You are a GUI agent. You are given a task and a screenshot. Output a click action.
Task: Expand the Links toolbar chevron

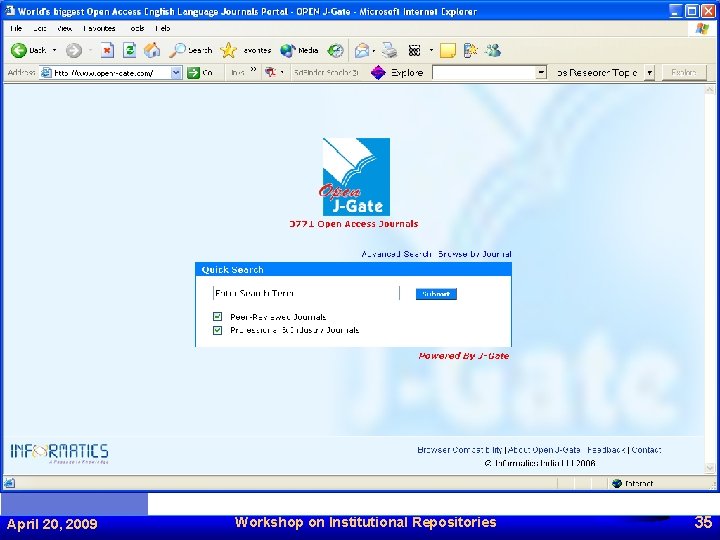point(253,70)
